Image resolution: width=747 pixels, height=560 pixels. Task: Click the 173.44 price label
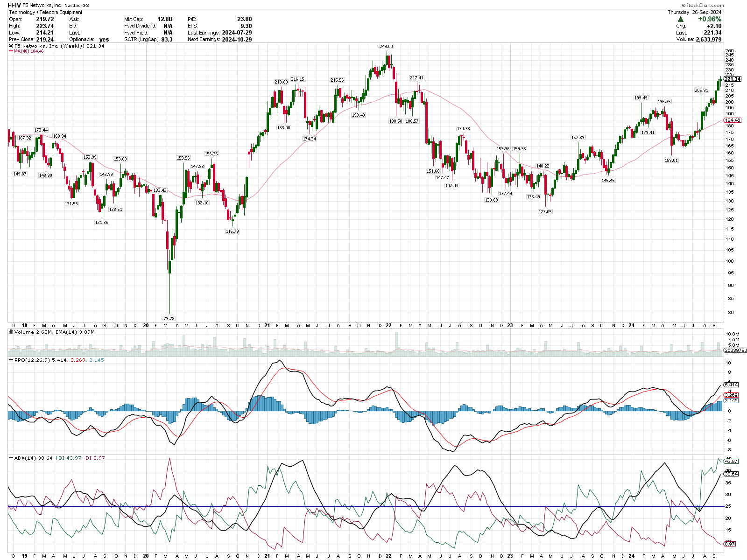point(41,130)
